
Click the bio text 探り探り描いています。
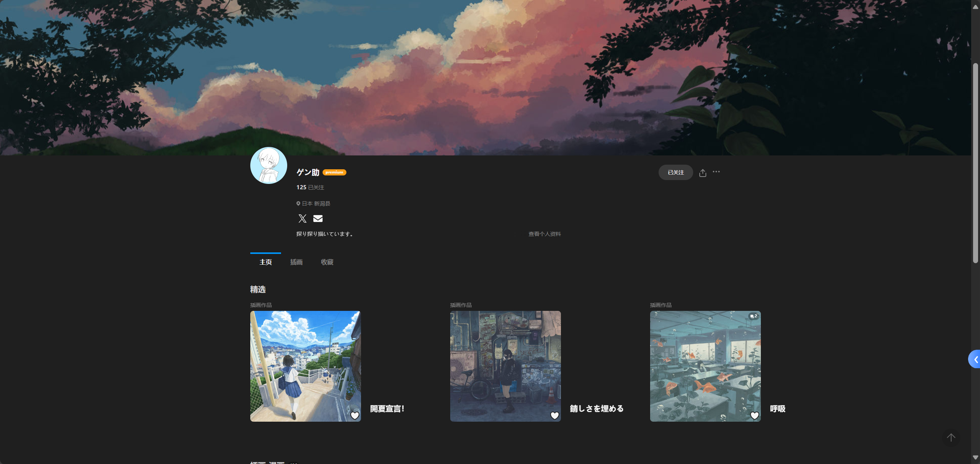[x=325, y=234]
